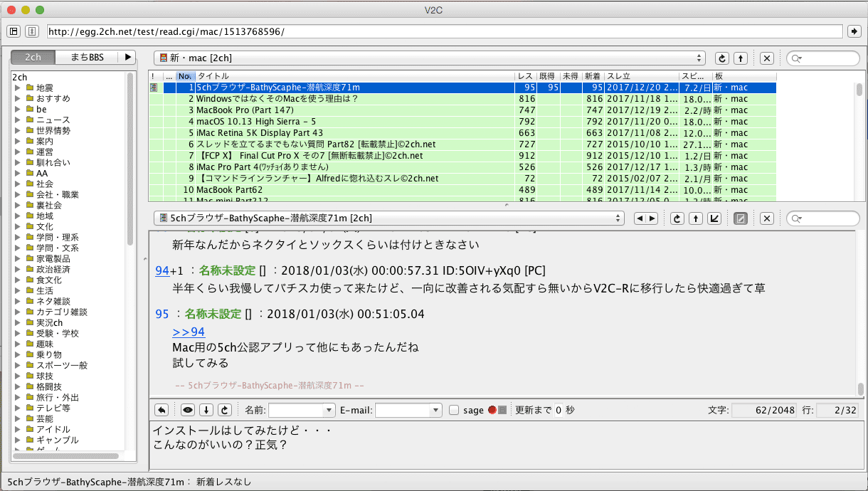Viewport: 868px width, 491px height.
Task: Click the post message text area
Action: click(505, 444)
